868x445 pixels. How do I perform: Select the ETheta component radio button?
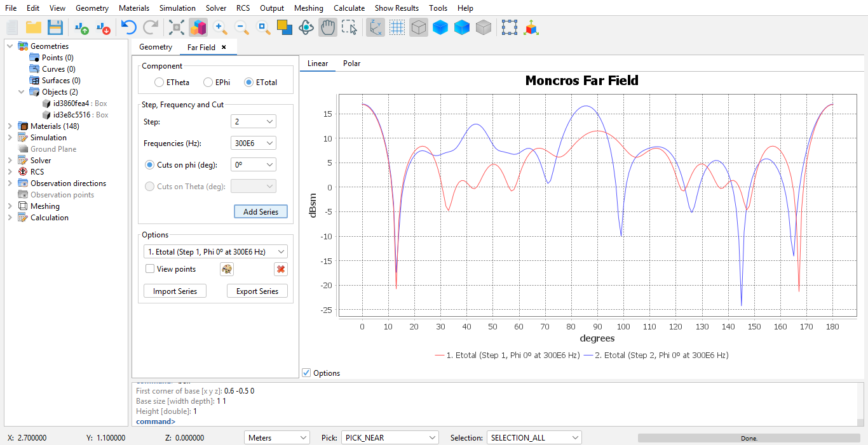pyautogui.click(x=159, y=83)
